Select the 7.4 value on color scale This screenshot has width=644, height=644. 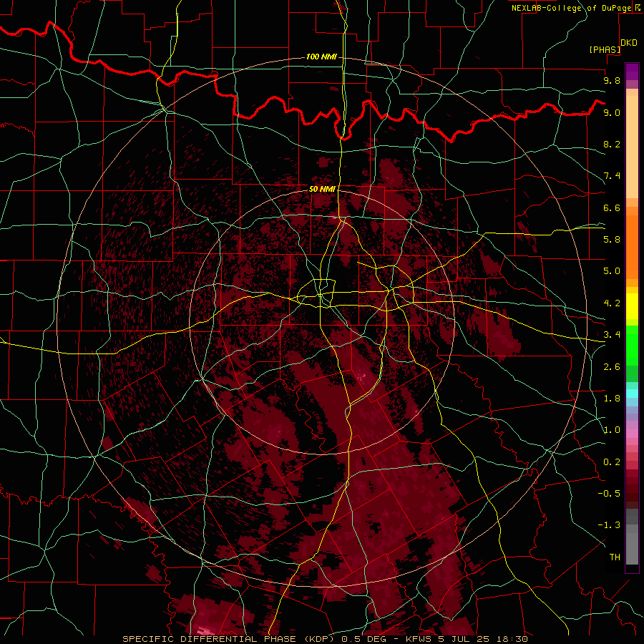pyautogui.click(x=612, y=176)
